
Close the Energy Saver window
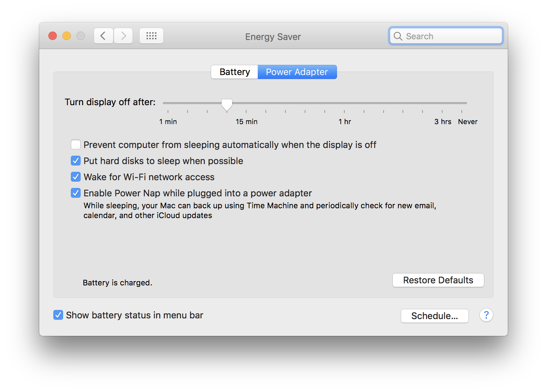[53, 36]
